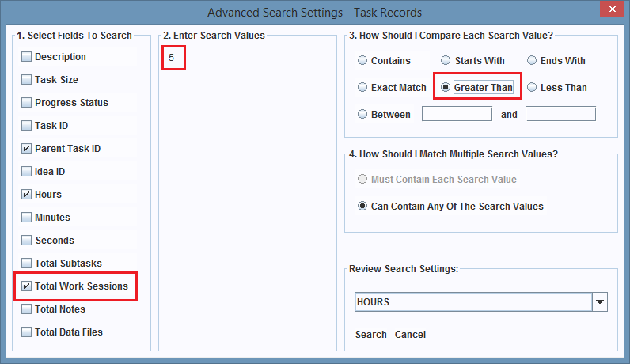
Task: Select the Less Than comparison
Action: pos(532,88)
